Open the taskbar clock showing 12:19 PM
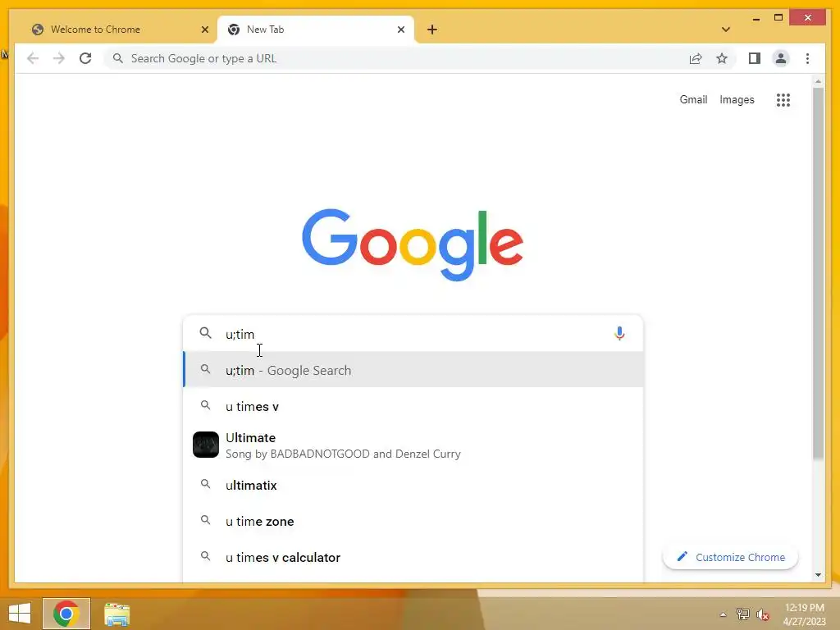The height and width of the screenshot is (630, 840). (x=804, y=614)
